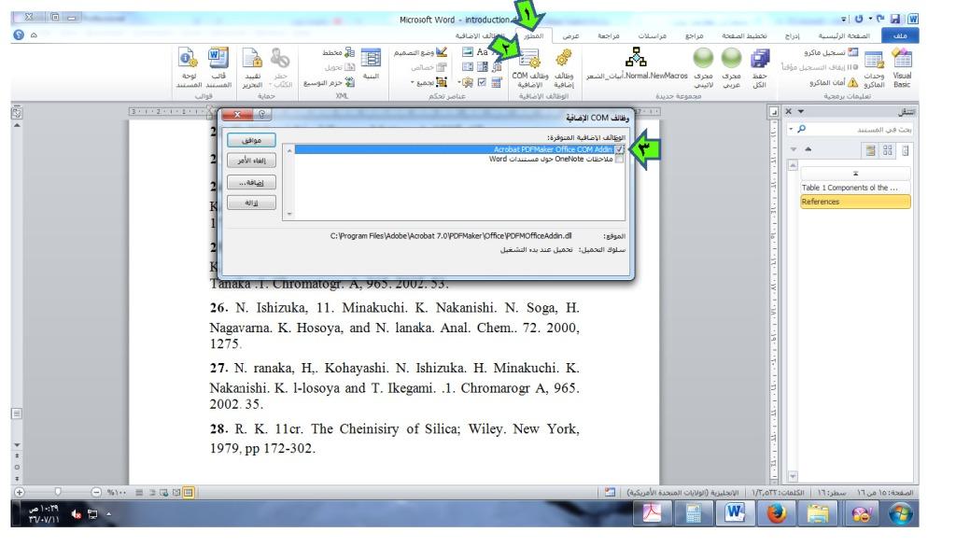The image size is (956, 560).
Task: Open Firefox from the taskbar
Action: (x=776, y=513)
